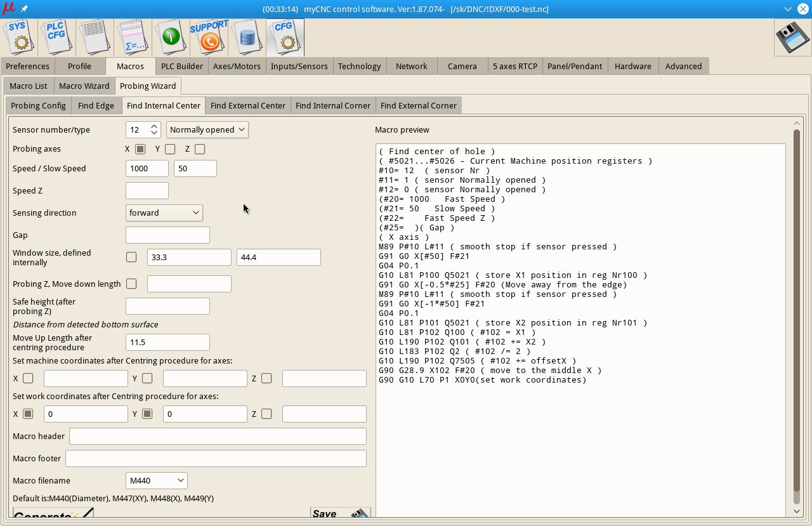The height and width of the screenshot is (526, 812).
Task: Click the floppy disk save icon top-right
Action: [792, 37]
